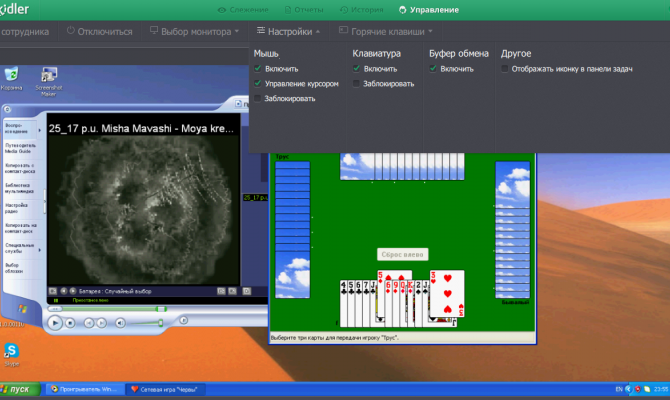Enable Отображать иконку в панели задач
Viewport: 670px width, 400px height.
(505, 68)
